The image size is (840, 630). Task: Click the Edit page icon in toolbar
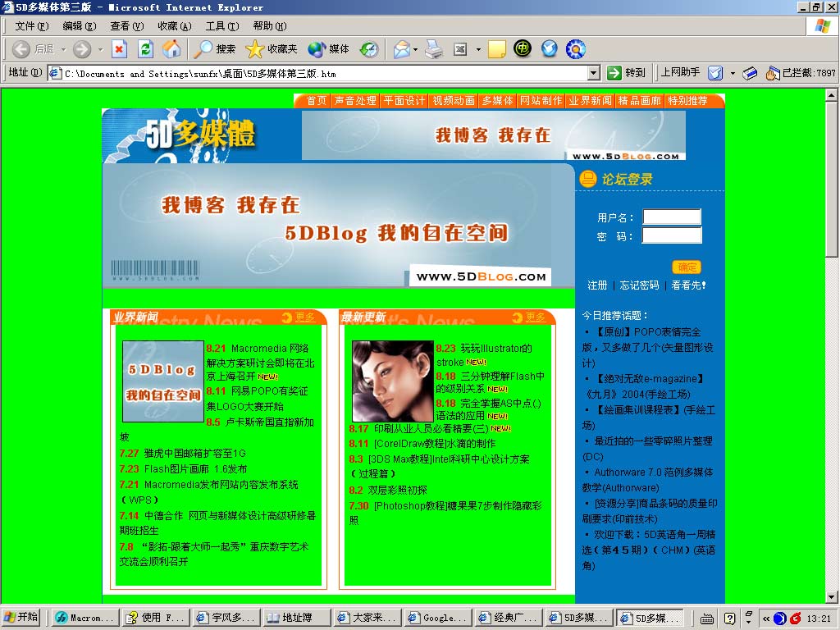pyautogui.click(x=460, y=49)
